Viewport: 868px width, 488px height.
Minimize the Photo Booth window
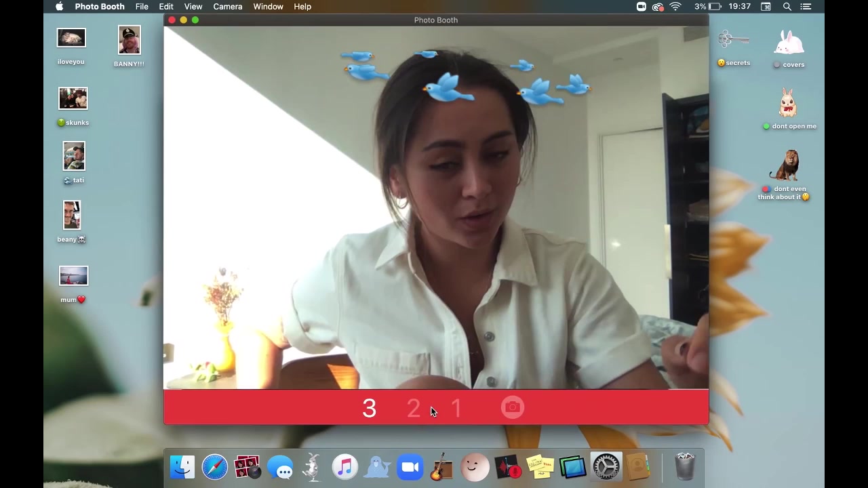pyautogui.click(x=183, y=20)
